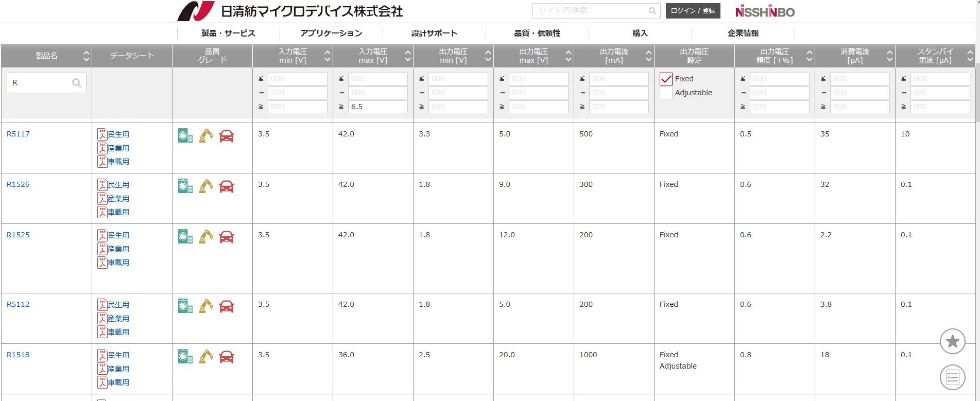
Task: Open the 購入 menu
Action: pos(640,33)
